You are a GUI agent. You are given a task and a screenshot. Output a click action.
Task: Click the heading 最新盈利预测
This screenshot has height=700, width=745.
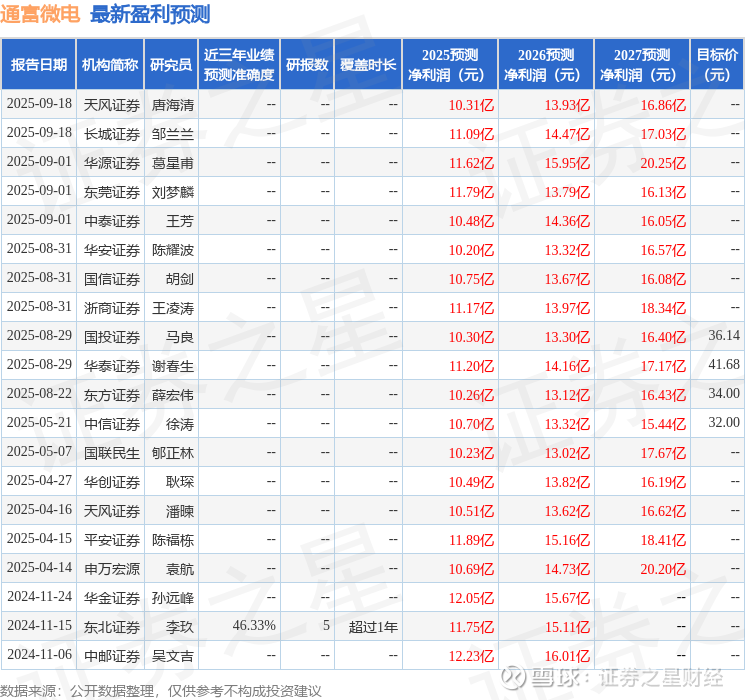tap(150, 14)
